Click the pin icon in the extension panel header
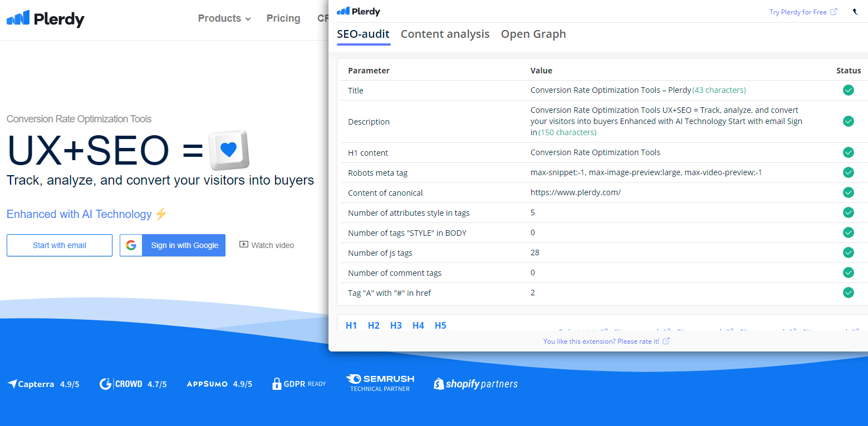Screen dimensions: 868x426 856,12
